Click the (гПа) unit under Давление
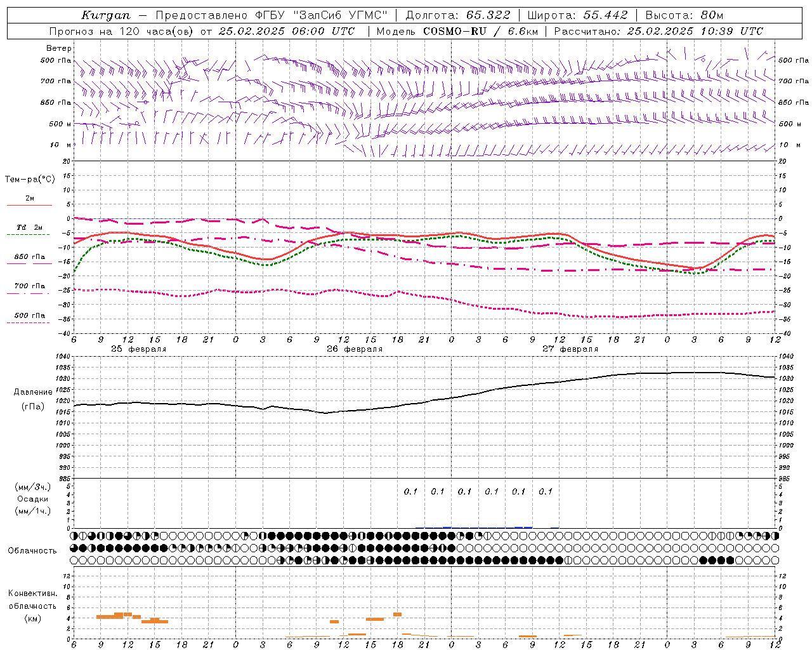 [33, 407]
